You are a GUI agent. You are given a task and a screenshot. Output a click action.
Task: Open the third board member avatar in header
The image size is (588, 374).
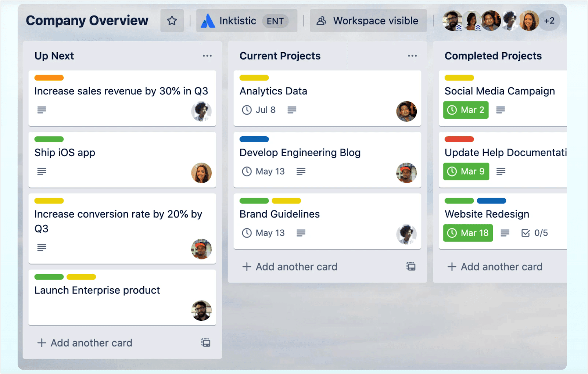point(491,21)
